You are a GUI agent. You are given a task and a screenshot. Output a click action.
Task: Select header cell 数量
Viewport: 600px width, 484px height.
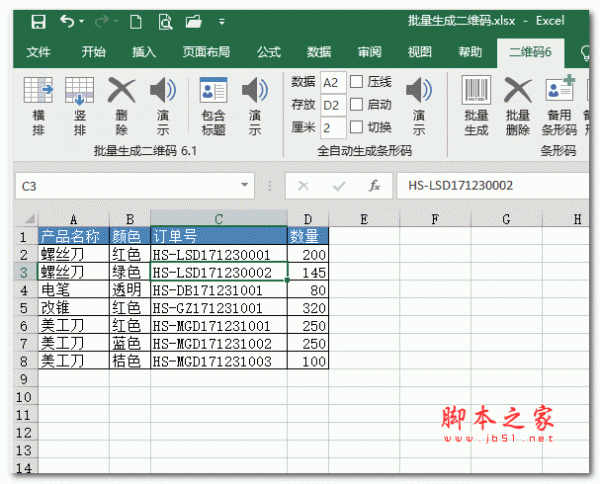[x=308, y=236]
